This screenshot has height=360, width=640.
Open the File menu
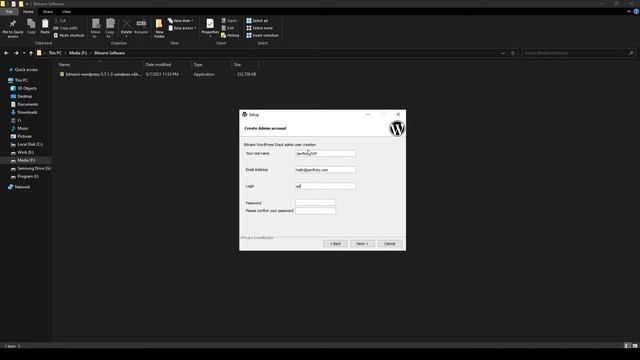9,11
